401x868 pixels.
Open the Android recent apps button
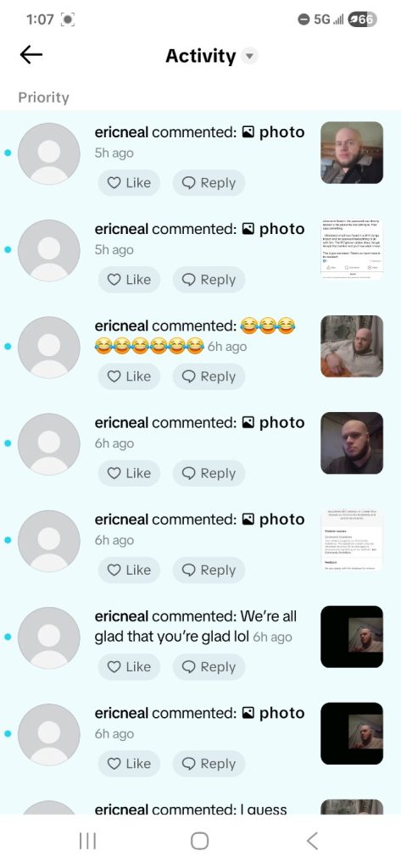[87, 842]
